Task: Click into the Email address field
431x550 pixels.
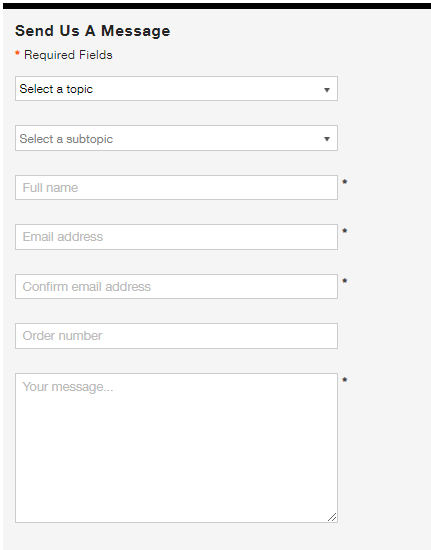Action: [x=176, y=237]
